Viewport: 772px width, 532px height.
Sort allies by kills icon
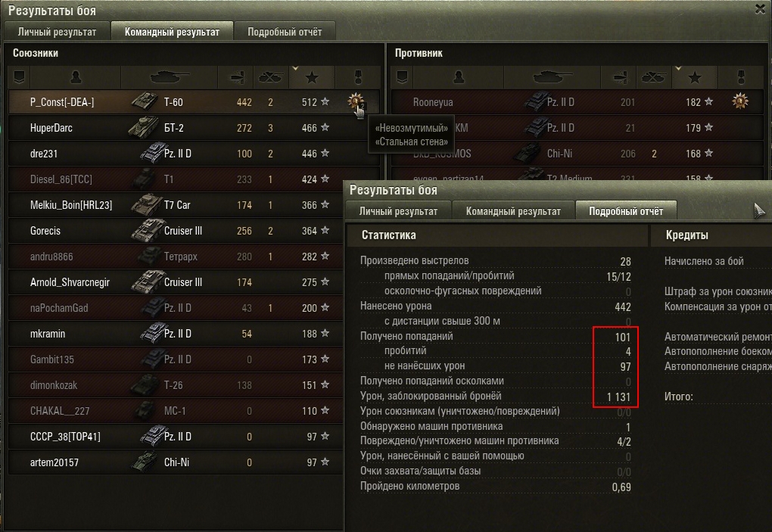270,77
